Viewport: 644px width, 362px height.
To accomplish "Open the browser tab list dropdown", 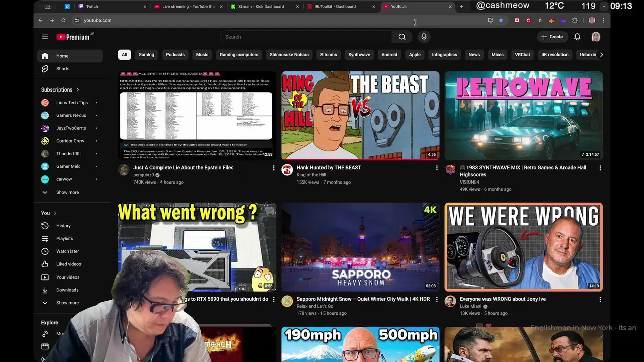I will [x=604, y=7].
